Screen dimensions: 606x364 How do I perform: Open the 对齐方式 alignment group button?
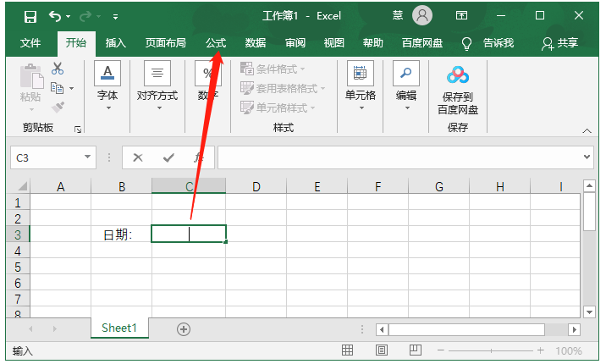(x=157, y=85)
